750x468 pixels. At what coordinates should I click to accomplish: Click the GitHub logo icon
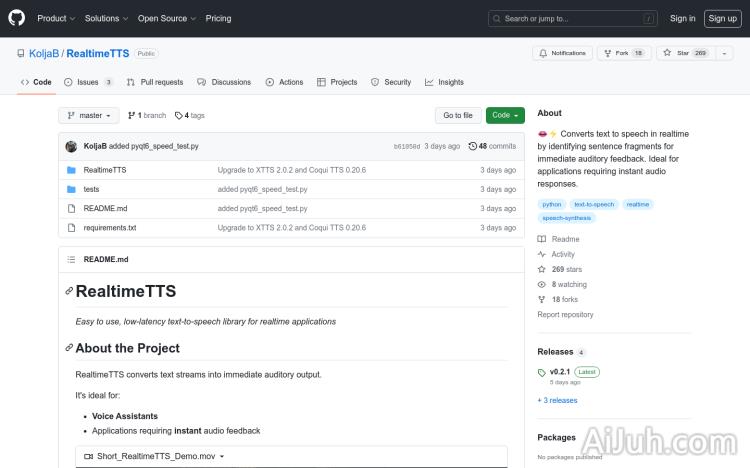point(18,18)
